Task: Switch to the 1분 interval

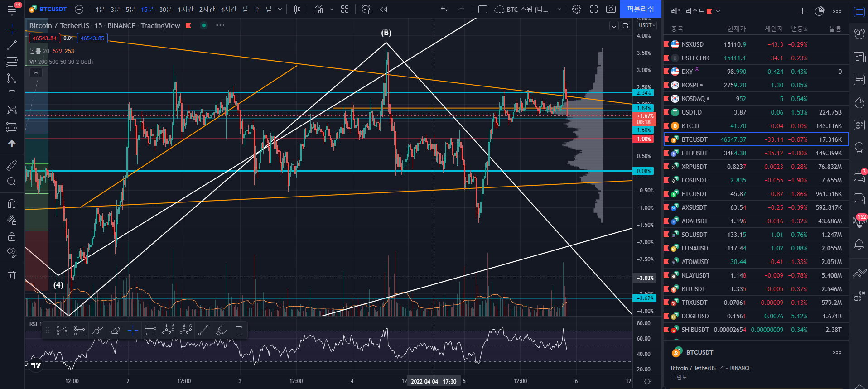Action: pos(100,9)
